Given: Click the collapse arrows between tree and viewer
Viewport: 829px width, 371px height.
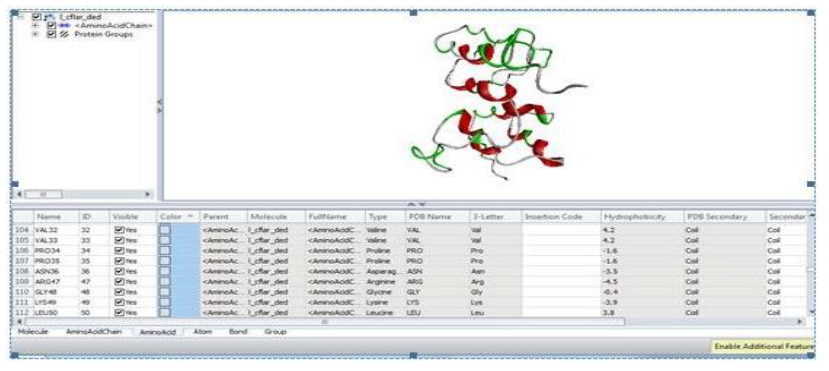Looking at the screenshot, I should (160, 105).
